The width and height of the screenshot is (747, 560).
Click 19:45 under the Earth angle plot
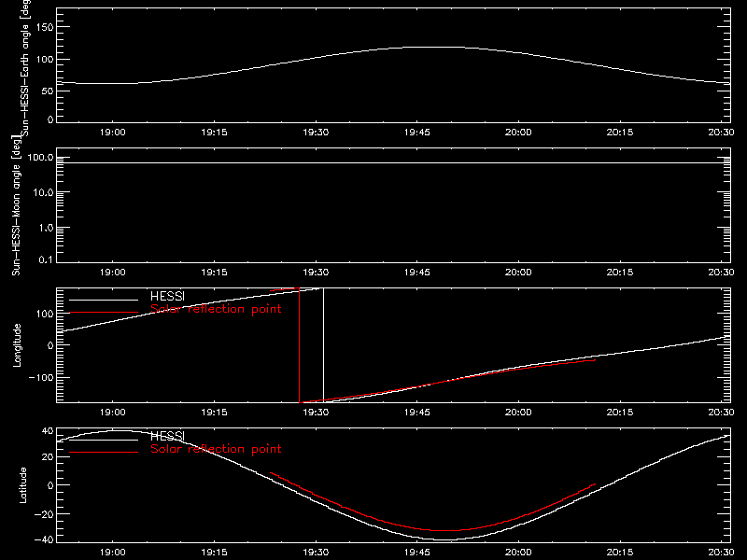click(x=416, y=133)
